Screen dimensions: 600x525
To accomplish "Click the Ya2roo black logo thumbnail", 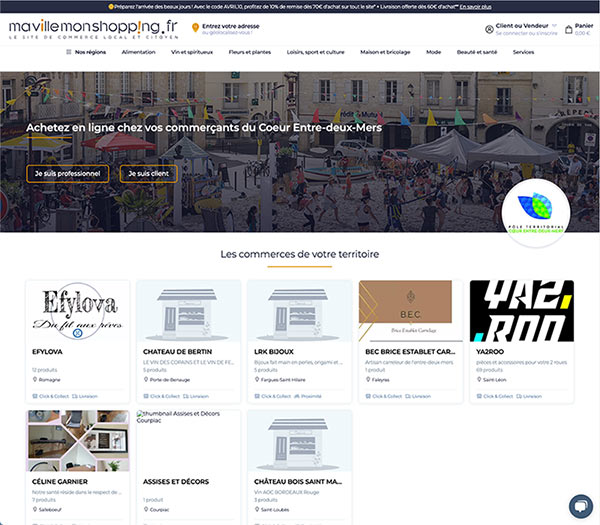I will 522,311.
